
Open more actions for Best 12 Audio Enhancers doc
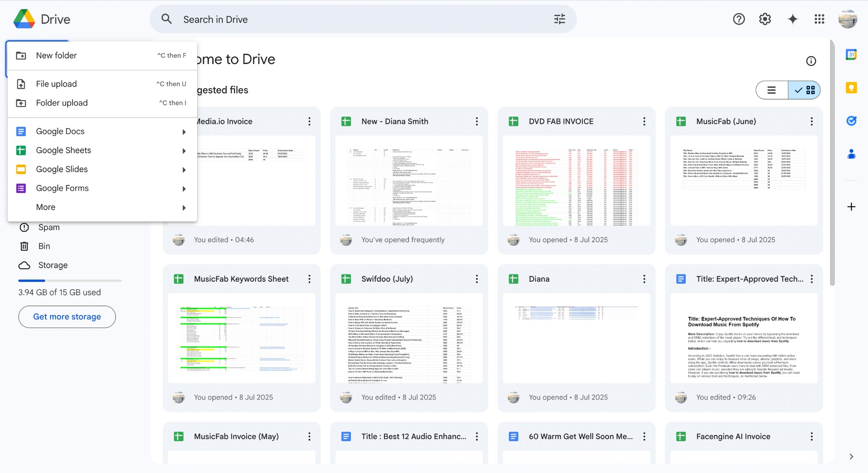[x=477, y=437]
